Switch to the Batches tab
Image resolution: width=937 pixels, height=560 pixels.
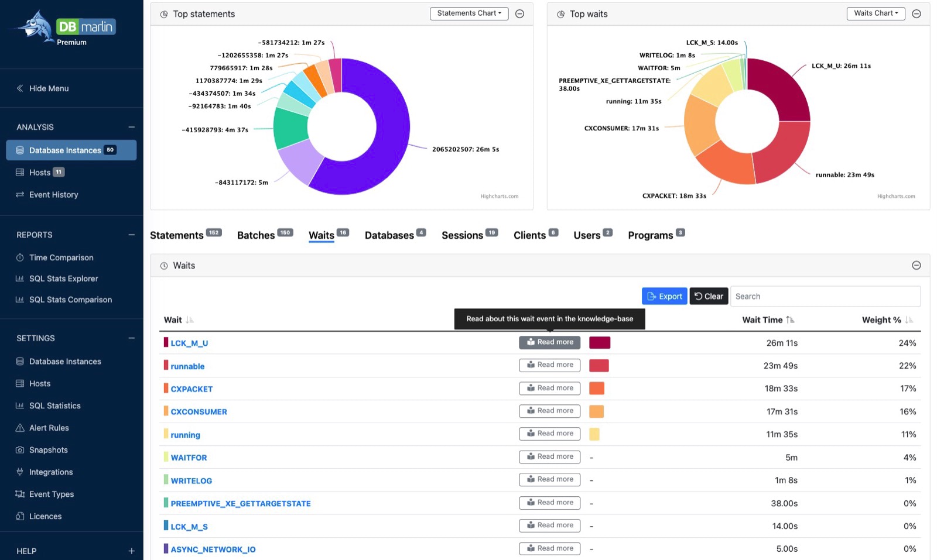click(265, 235)
